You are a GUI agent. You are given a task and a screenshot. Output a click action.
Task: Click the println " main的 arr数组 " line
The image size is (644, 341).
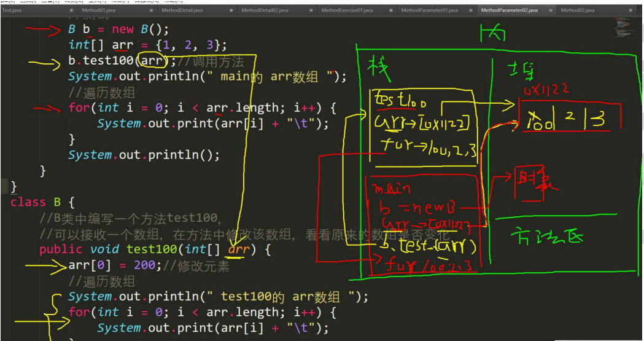(x=208, y=77)
